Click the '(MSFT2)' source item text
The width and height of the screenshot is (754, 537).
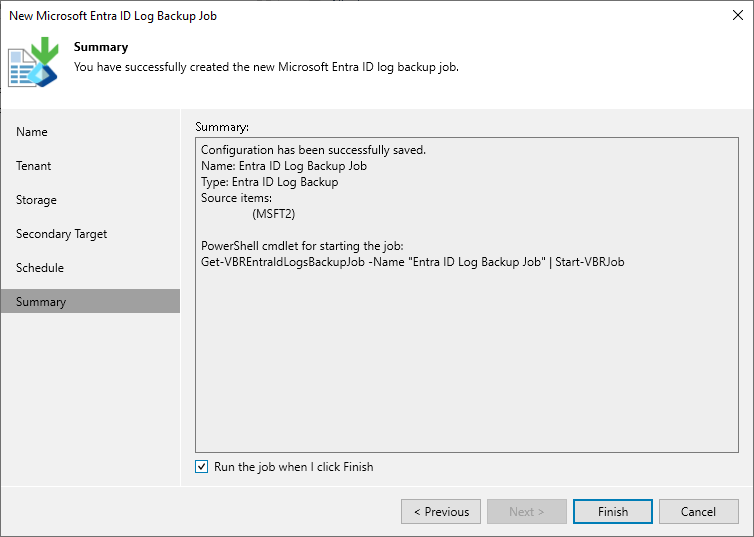point(274,214)
